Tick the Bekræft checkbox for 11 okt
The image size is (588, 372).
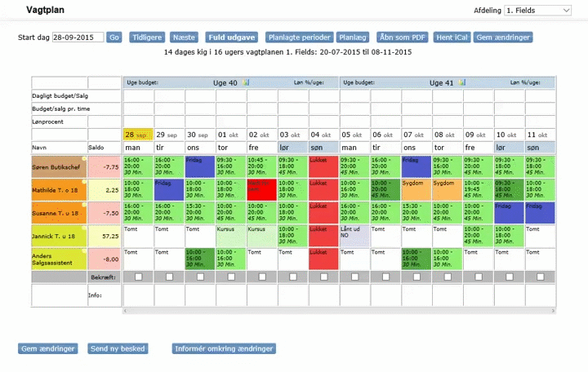click(x=541, y=277)
